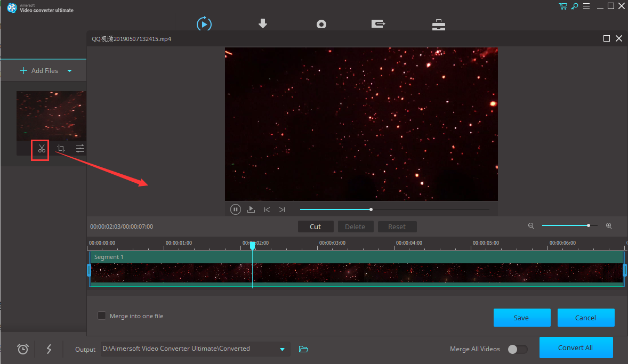Screen dimensions: 628x364
Task: Open the Output path dropdown
Action: point(283,349)
